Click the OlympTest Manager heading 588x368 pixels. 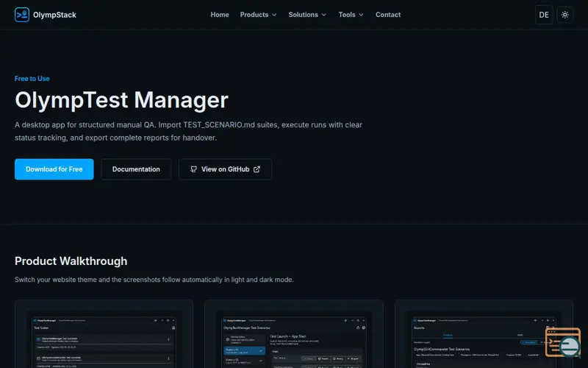[121, 100]
